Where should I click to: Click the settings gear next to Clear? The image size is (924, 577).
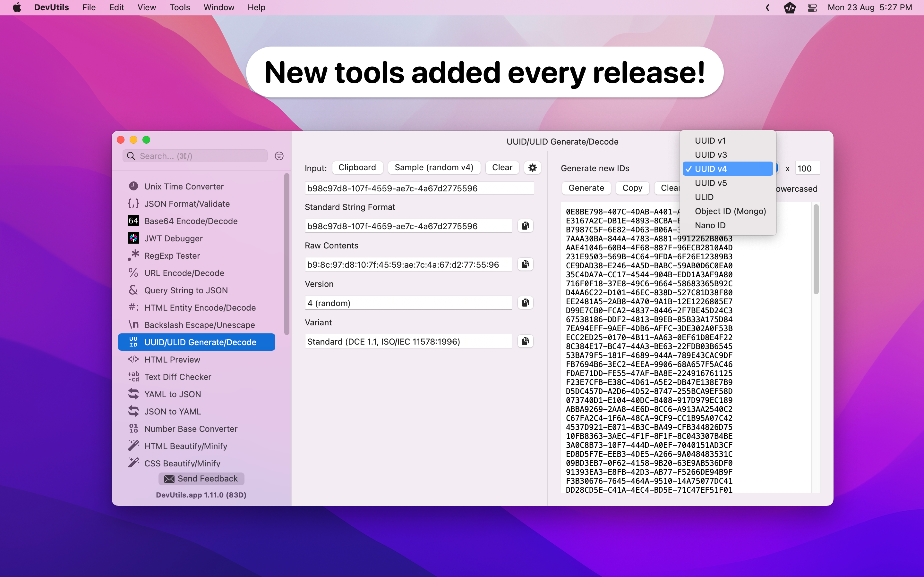tap(532, 168)
